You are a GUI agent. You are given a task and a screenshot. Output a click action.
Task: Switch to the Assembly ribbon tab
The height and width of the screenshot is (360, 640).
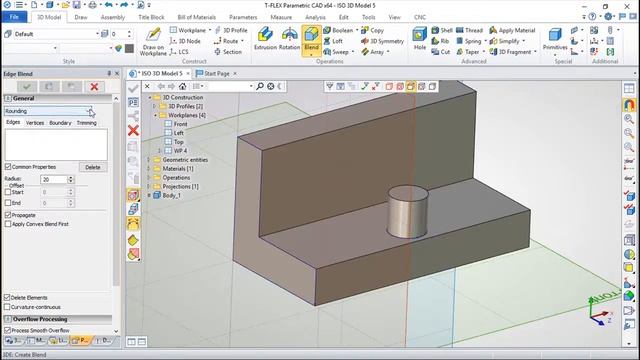[113, 17]
